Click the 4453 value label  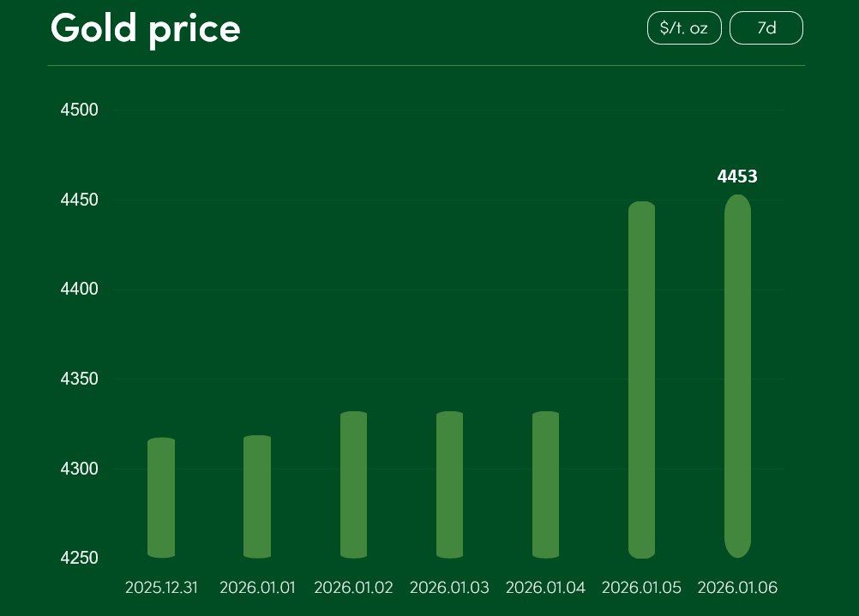pyautogui.click(x=737, y=176)
